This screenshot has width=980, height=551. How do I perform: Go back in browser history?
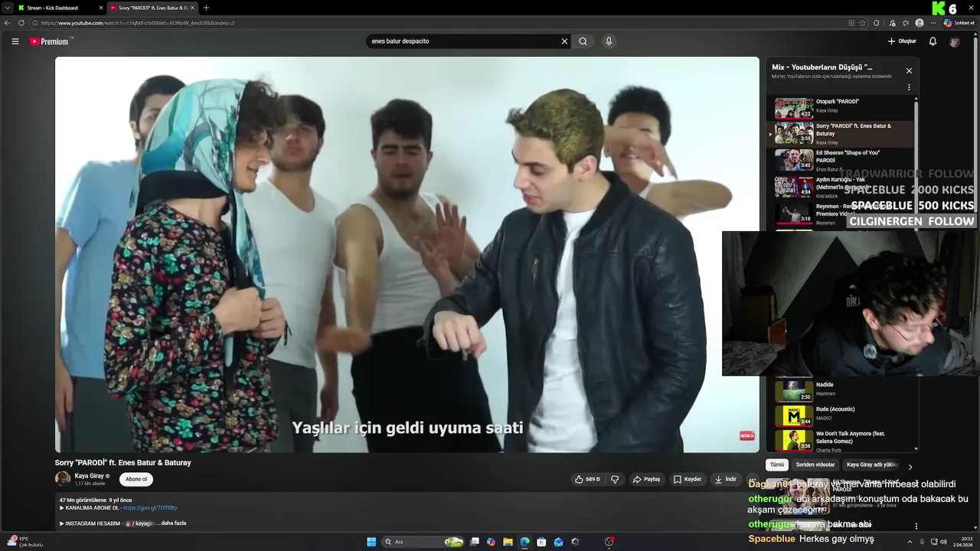pyautogui.click(x=8, y=23)
